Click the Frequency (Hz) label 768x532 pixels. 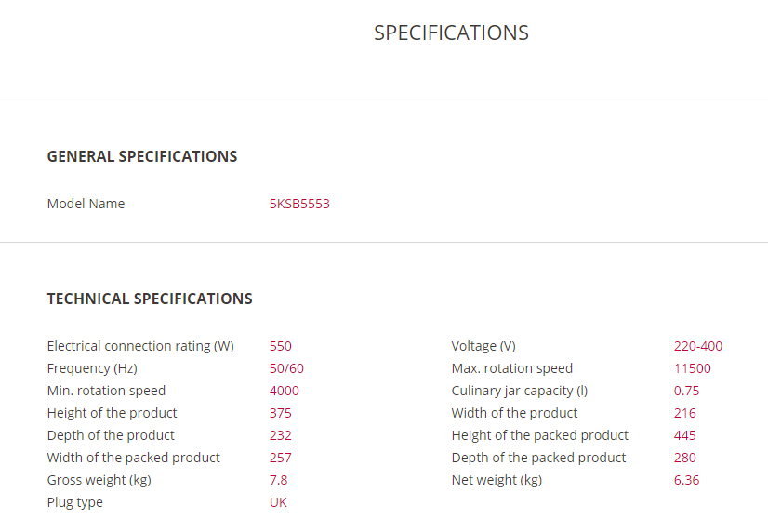click(x=92, y=368)
